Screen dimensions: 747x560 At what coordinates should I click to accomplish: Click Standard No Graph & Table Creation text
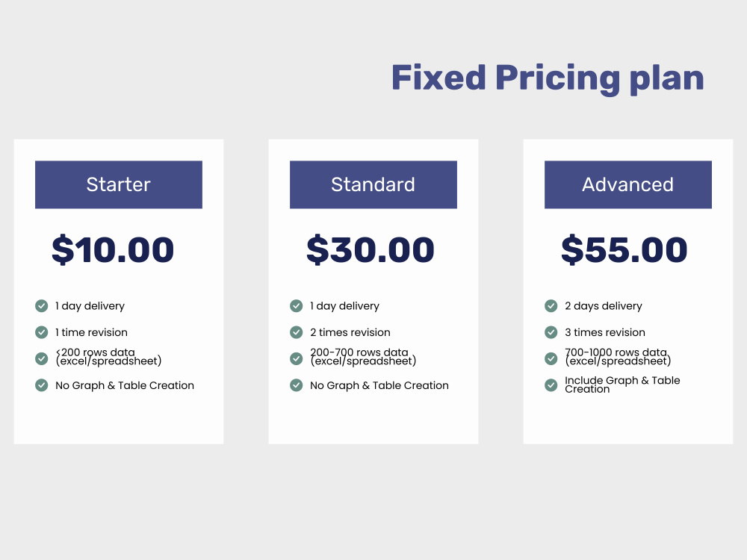point(379,386)
